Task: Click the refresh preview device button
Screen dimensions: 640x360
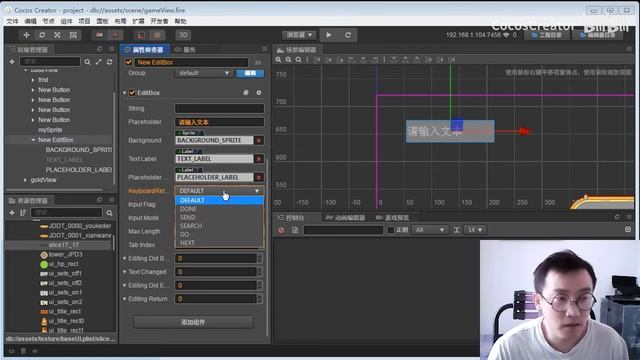Action: point(348,35)
